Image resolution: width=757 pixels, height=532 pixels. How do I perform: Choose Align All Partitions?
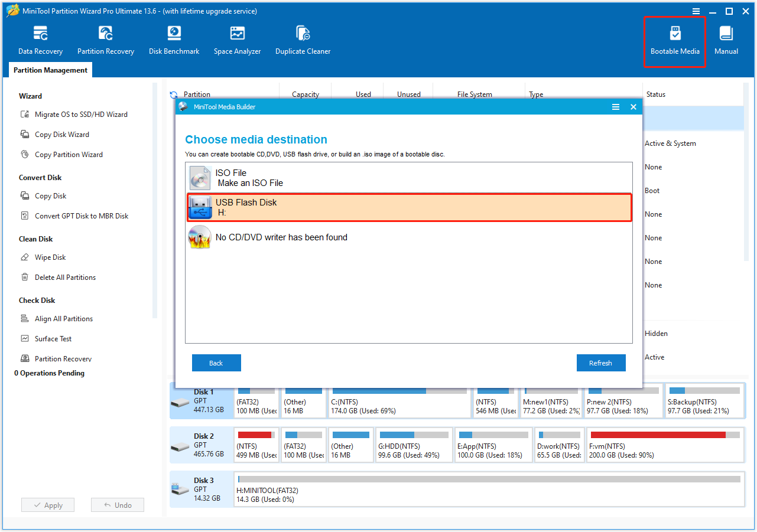[56, 319]
